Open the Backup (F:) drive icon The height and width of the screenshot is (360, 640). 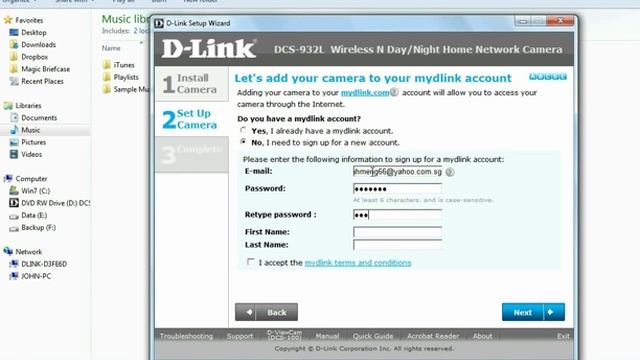pyautogui.click(x=14, y=228)
